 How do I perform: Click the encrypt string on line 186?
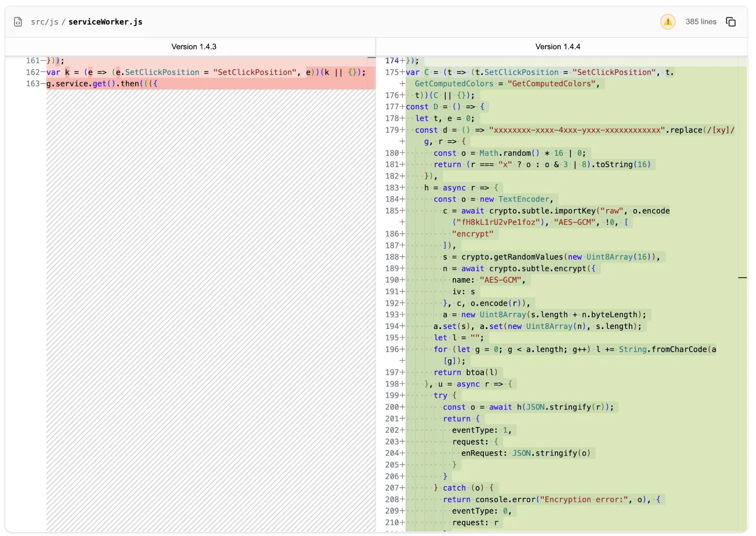473,234
